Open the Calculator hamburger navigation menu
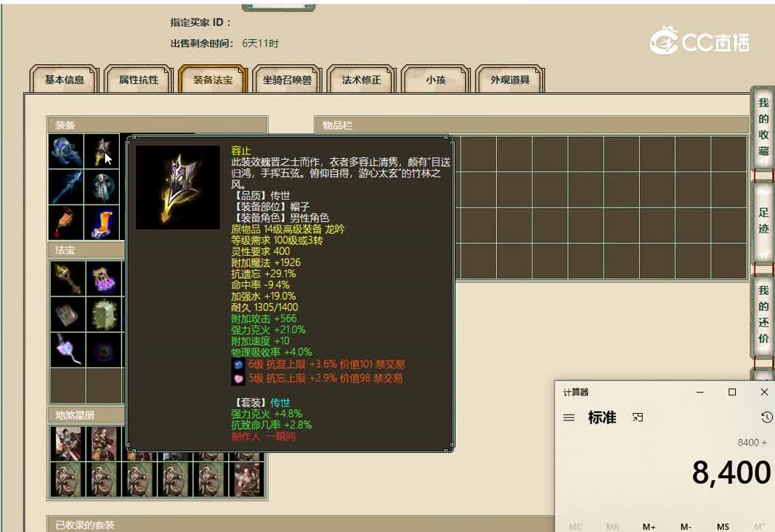 pos(569,418)
